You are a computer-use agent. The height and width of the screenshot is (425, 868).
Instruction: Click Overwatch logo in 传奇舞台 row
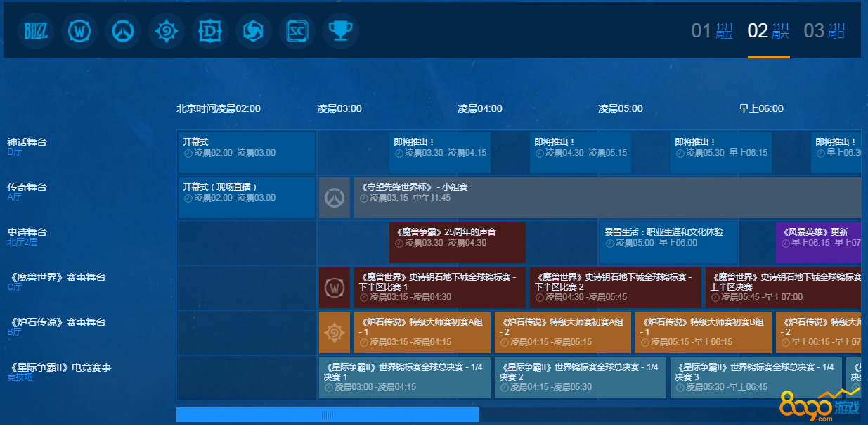(335, 198)
